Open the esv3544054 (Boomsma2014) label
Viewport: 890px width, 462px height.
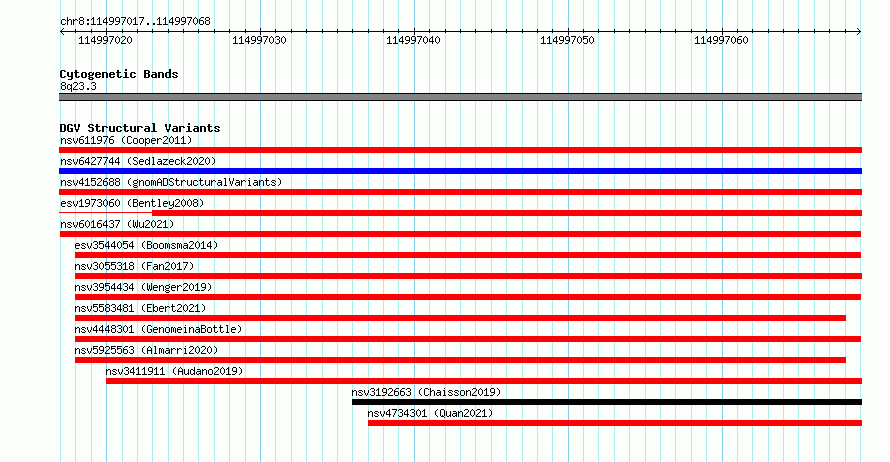(146, 245)
